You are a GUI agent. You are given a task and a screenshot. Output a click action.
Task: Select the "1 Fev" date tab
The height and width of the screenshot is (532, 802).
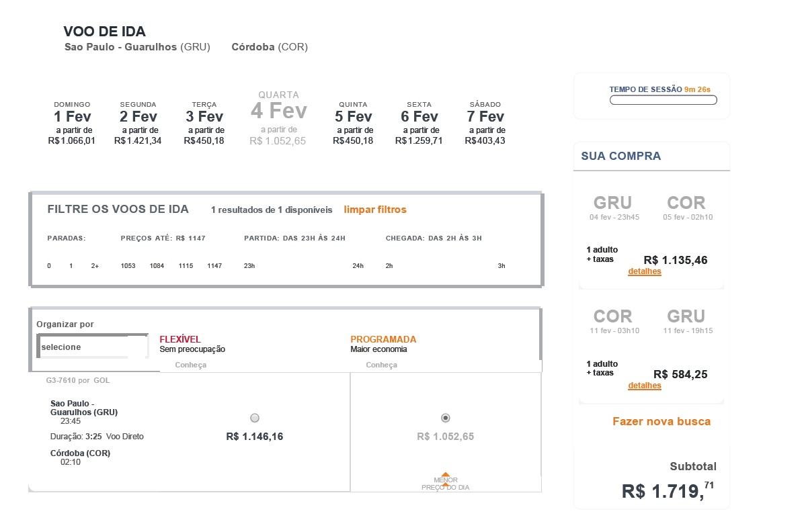71,116
